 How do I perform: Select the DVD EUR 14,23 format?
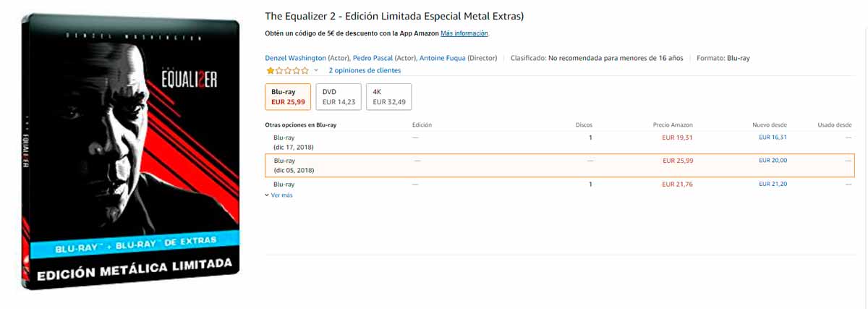(339, 97)
